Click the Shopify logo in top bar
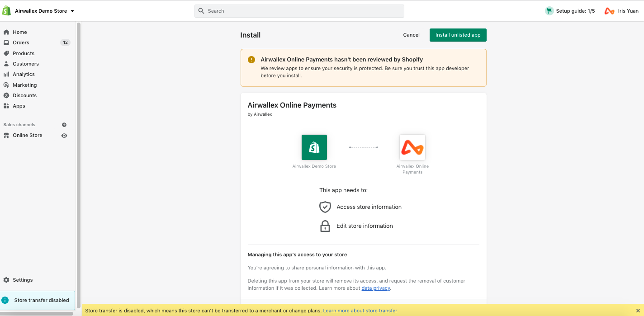Viewport: 644px width, 316px height. pos(7,11)
